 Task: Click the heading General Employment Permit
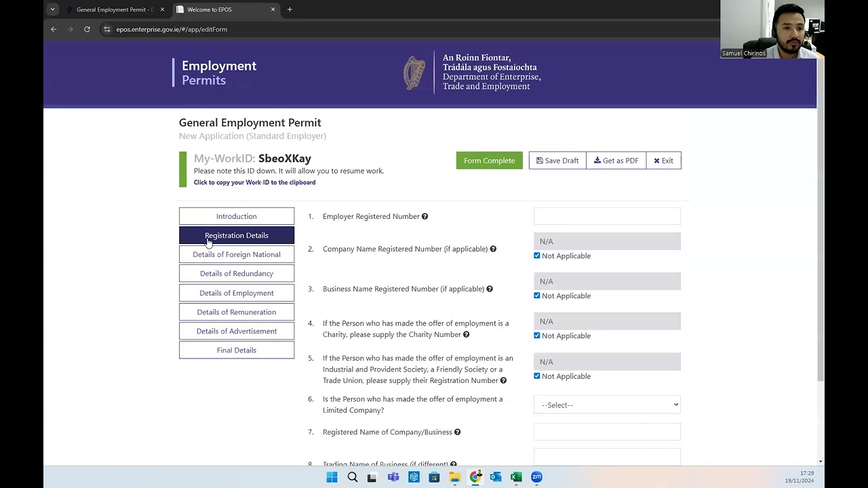(250, 123)
